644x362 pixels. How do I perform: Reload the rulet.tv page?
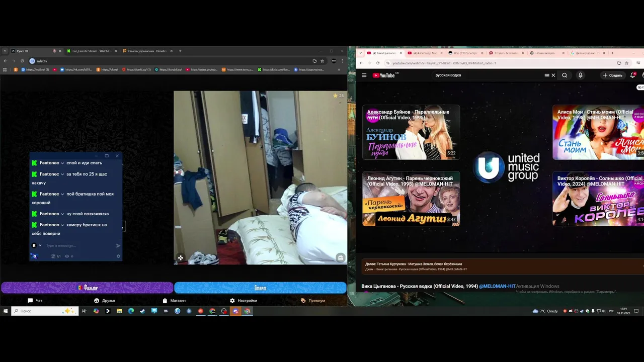[x=22, y=61]
